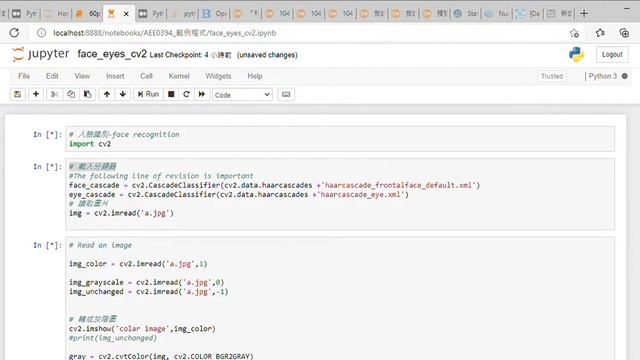The image size is (640, 360).
Task: Open the browser favorites list icon
Action: tap(600, 33)
